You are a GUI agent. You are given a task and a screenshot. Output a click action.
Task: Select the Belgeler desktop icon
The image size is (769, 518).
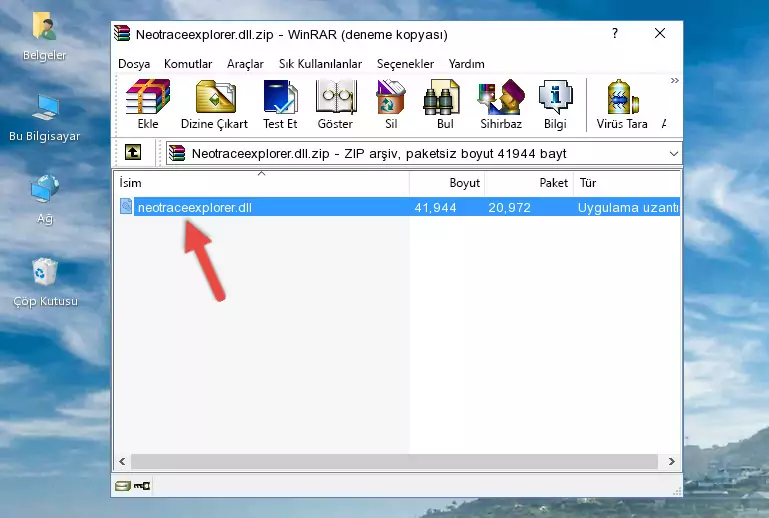click(x=44, y=38)
